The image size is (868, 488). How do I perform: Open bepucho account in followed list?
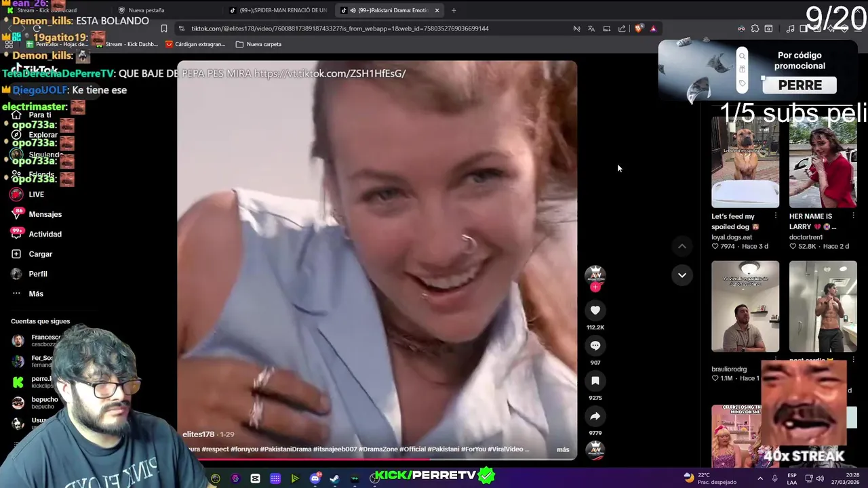click(35, 403)
